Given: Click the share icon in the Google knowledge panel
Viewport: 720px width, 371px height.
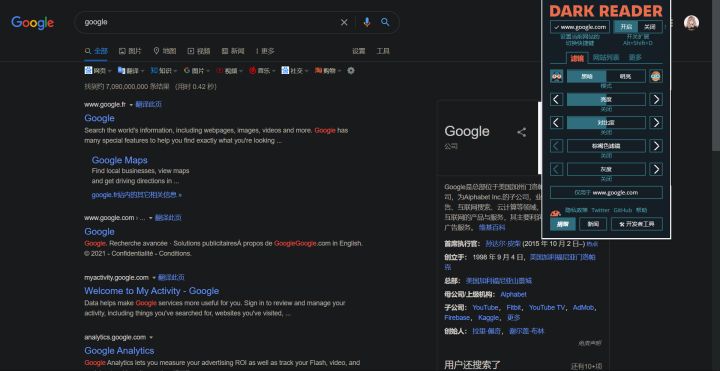Looking at the screenshot, I should [x=522, y=132].
